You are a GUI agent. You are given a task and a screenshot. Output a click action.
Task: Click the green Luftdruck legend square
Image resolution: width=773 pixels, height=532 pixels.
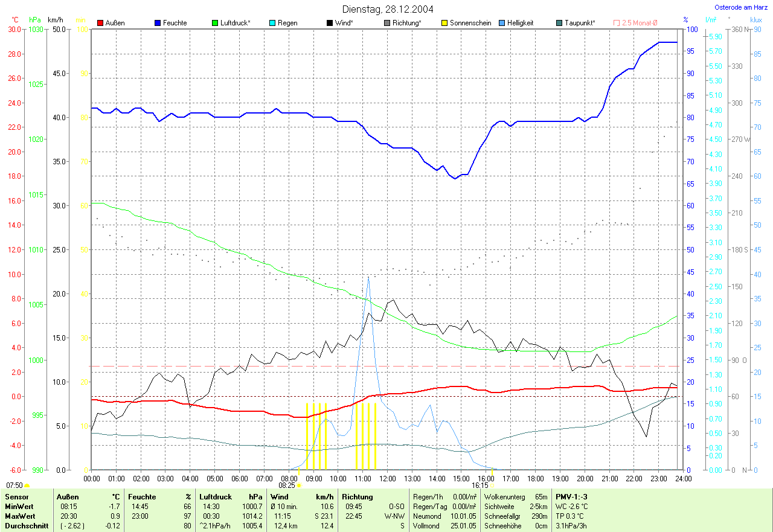click(x=214, y=23)
